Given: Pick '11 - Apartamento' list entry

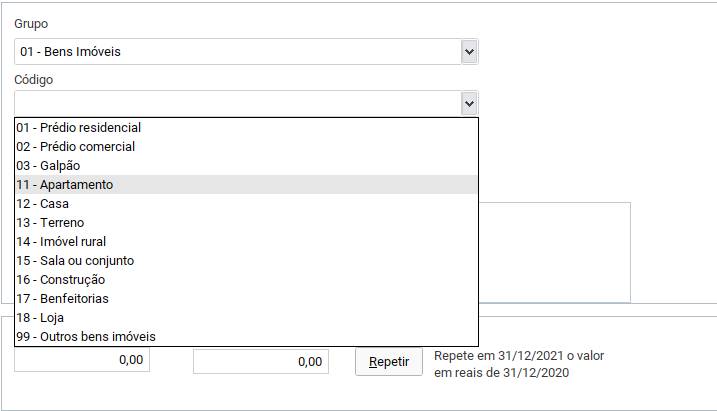Looking at the screenshot, I should click(64, 185).
